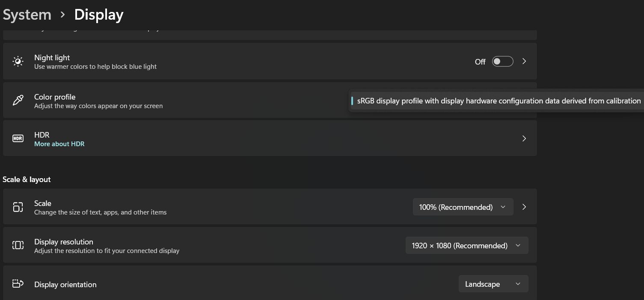The height and width of the screenshot is (300, 644).
Task: Click the Display resolution row label
Action: pos(64,242)
